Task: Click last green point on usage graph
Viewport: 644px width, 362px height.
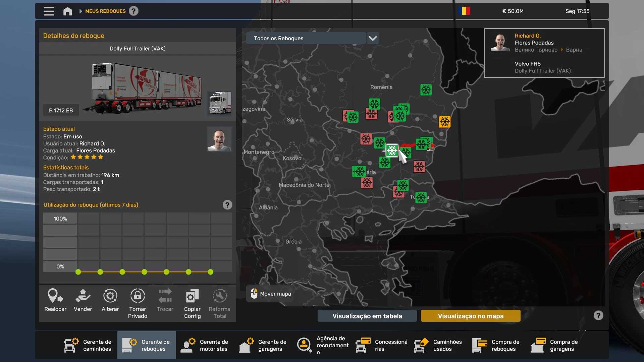Action: (210, 272)
